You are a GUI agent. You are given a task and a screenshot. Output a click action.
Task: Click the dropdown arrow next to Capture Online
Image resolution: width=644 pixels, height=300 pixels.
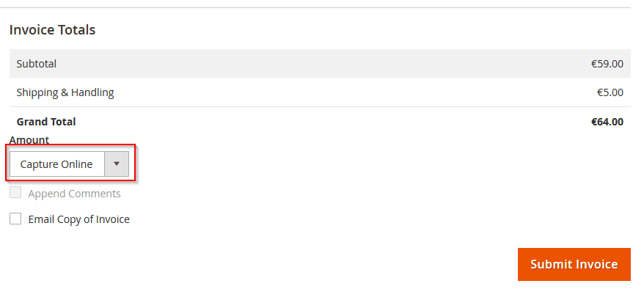point(117,164)
